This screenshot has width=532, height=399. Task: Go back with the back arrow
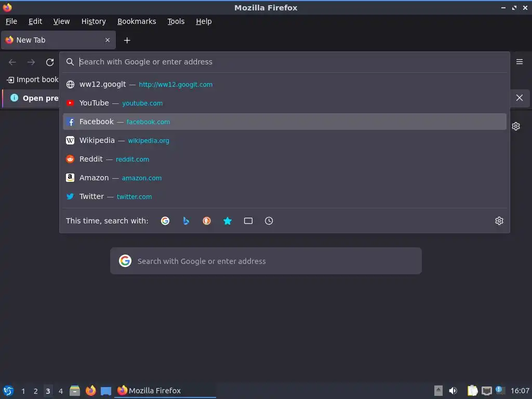pos(12,62)
